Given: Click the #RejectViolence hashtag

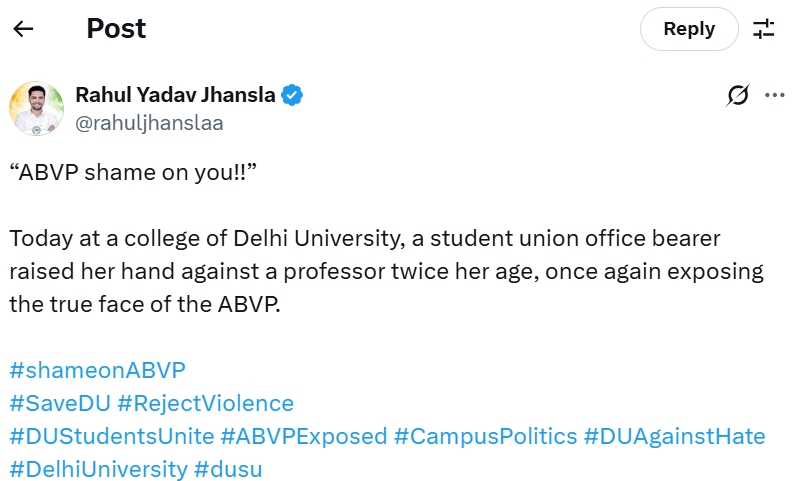Looking at the screenshot, I should point(205,403).
